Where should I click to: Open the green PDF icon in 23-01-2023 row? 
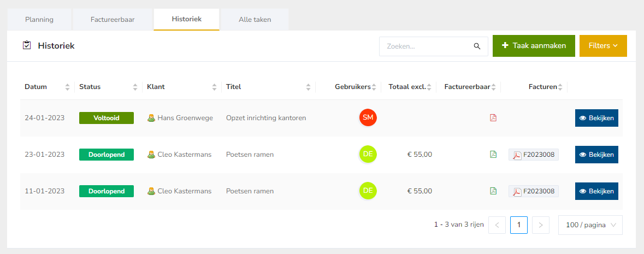click(x=493, y=155)
